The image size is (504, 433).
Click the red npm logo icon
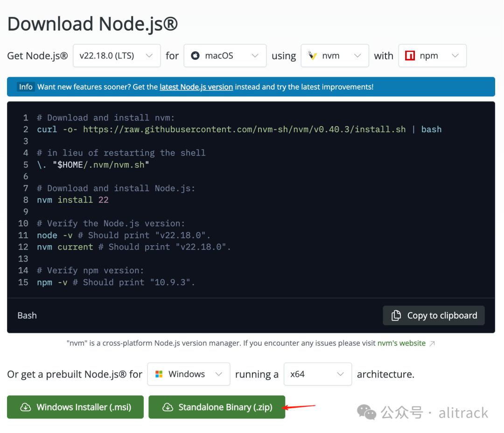point(410,56)
